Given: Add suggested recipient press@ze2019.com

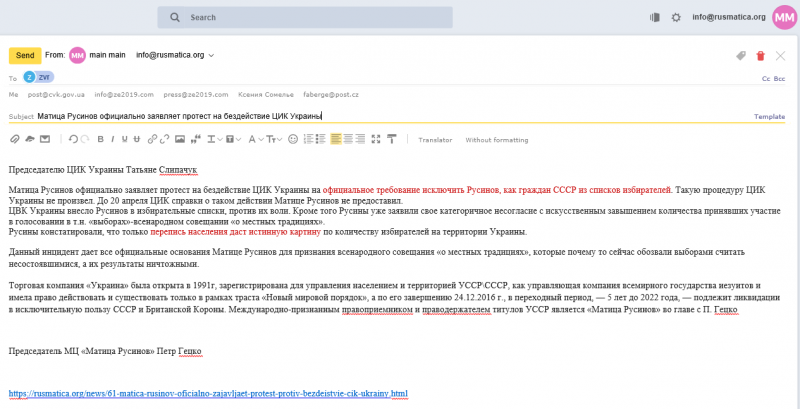Looking at the screenshot, I should [x=195, y=95].
